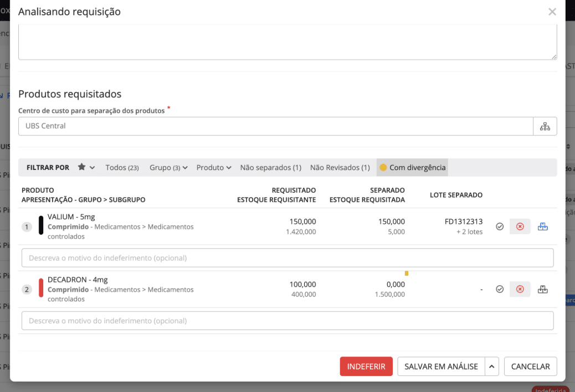This screenshot has height=392, width=575.
Task: Filter by Não Revisados (1)
Action: tap(340, 167)
